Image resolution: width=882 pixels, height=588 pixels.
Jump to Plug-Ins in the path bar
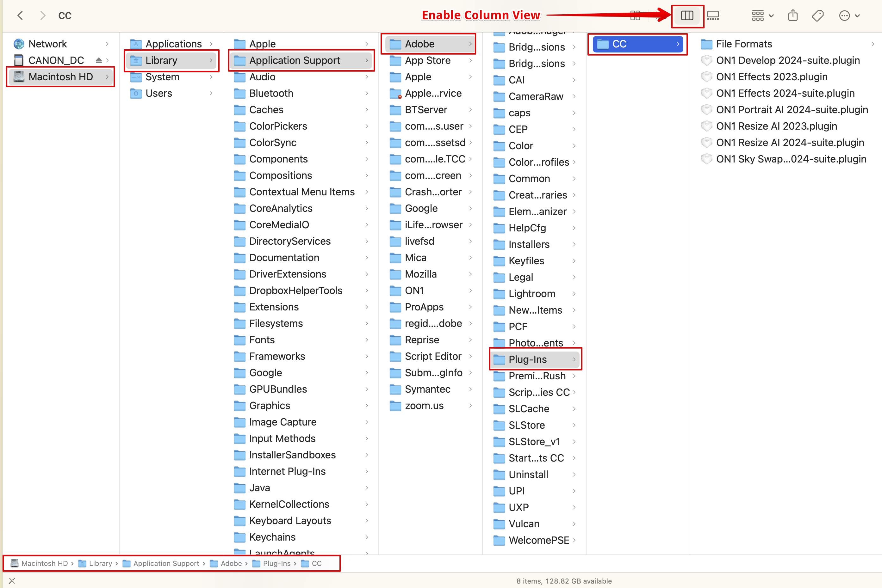pos(272,563)
